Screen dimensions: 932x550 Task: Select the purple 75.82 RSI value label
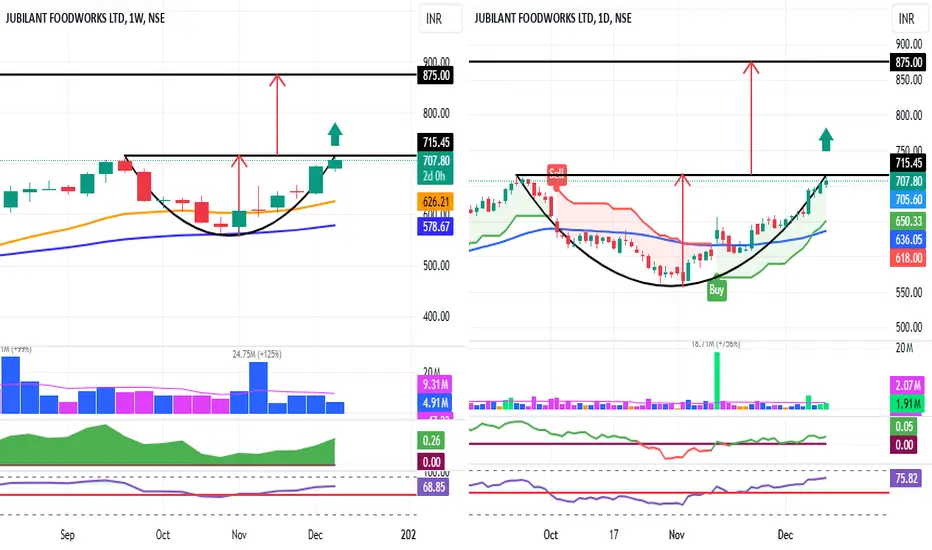pos(906,478)
